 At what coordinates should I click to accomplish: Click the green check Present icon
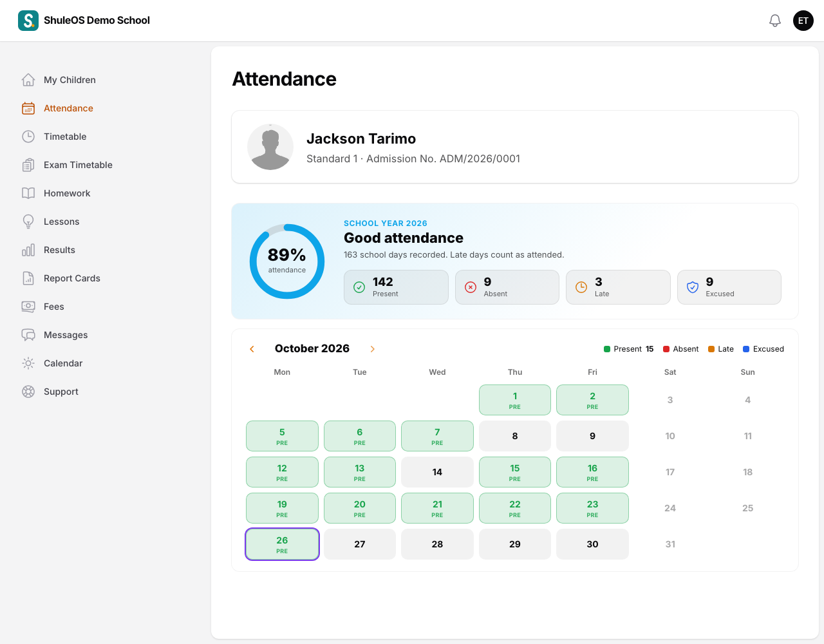pos(359,287)
